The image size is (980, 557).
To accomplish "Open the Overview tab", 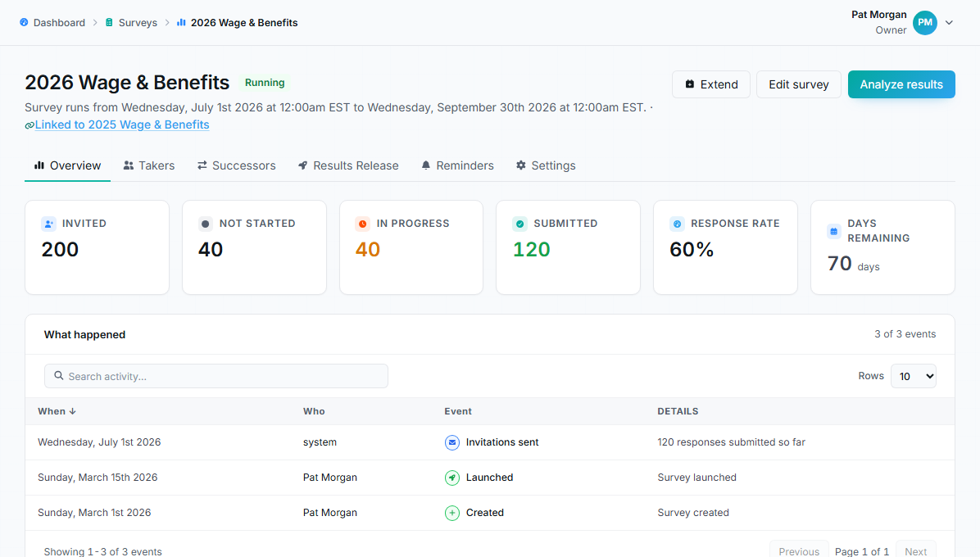I will pyautogui.click(x=67, y=165).
